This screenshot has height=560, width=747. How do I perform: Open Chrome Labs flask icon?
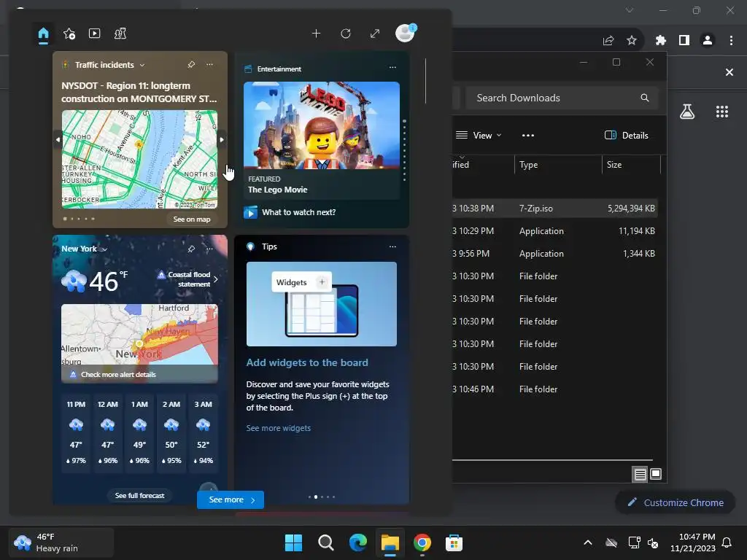pos(687,112)
